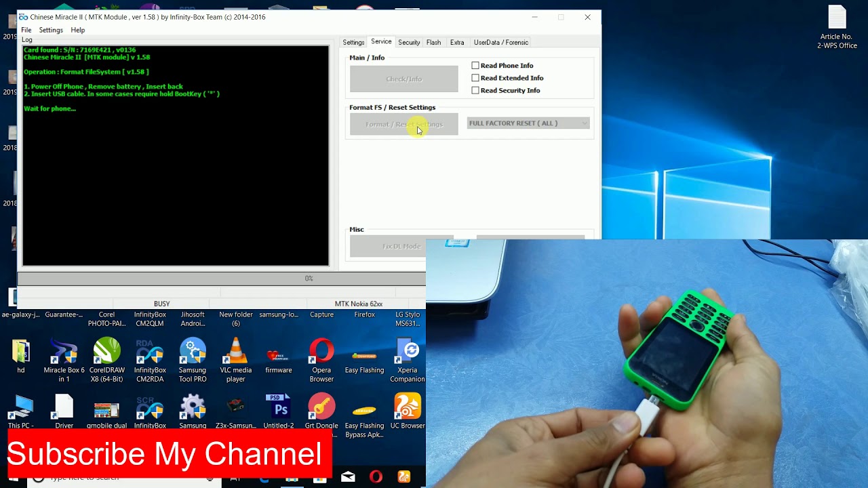The image size is (868, 488).
Task: Click the BUSY status bar field
Action: click(161, 304)
